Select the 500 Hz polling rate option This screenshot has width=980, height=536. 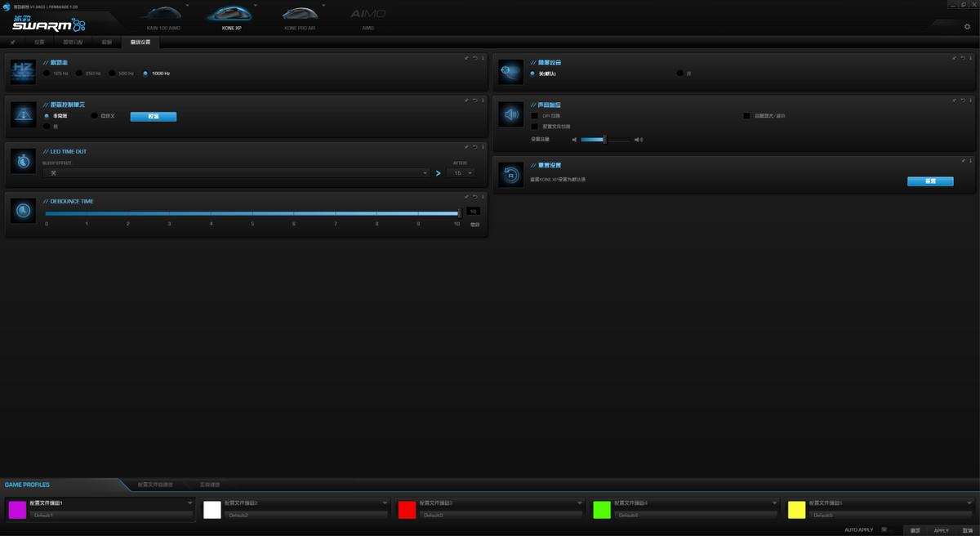(x=113, y=74)
